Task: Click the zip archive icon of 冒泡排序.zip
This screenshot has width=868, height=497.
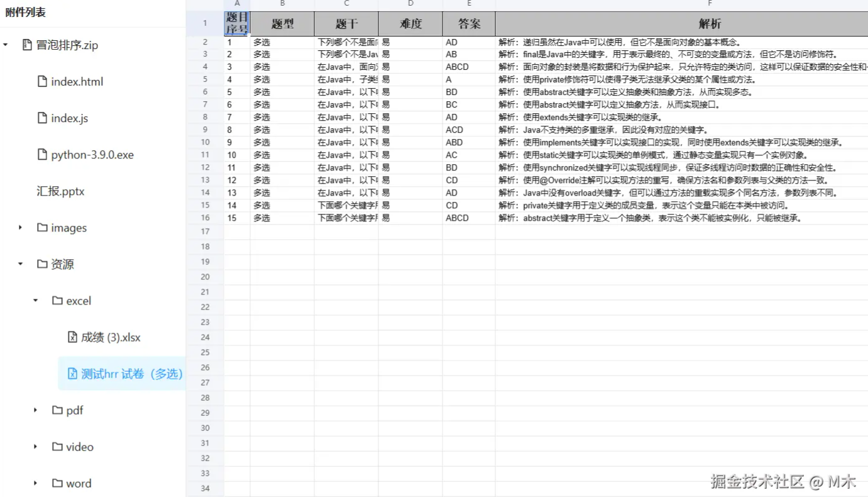Action: [27, 45]
